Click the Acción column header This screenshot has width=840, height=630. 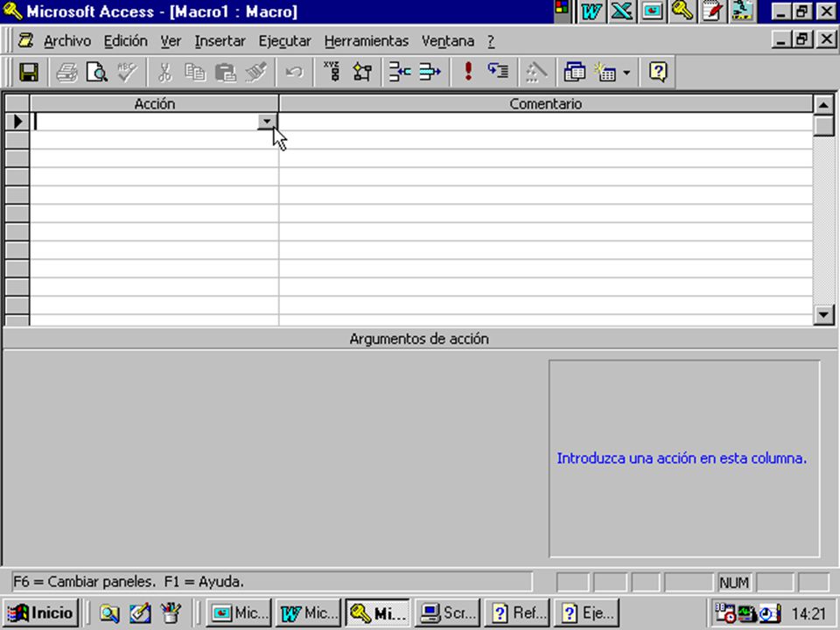pyautogui.click(x=154, y=103)
